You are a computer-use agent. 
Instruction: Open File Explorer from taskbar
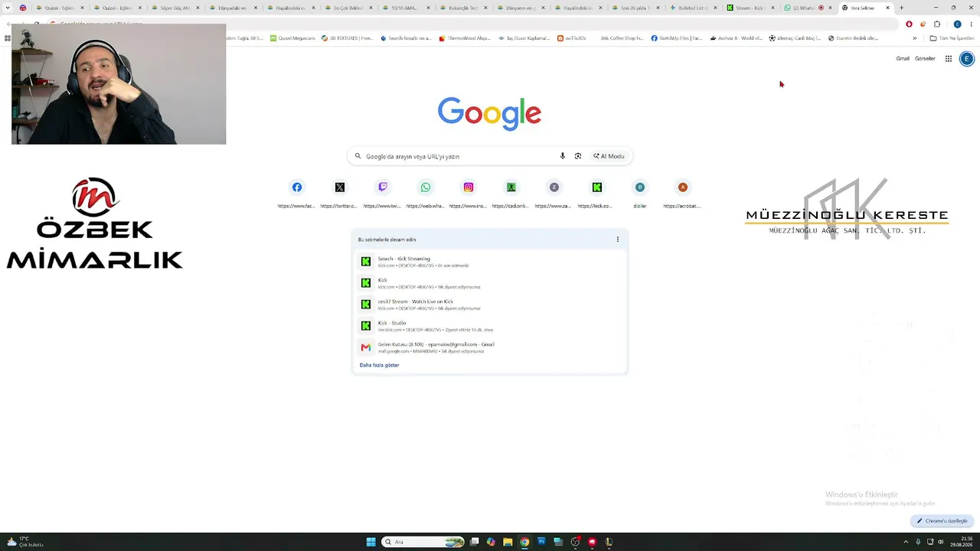coord(508,542)
